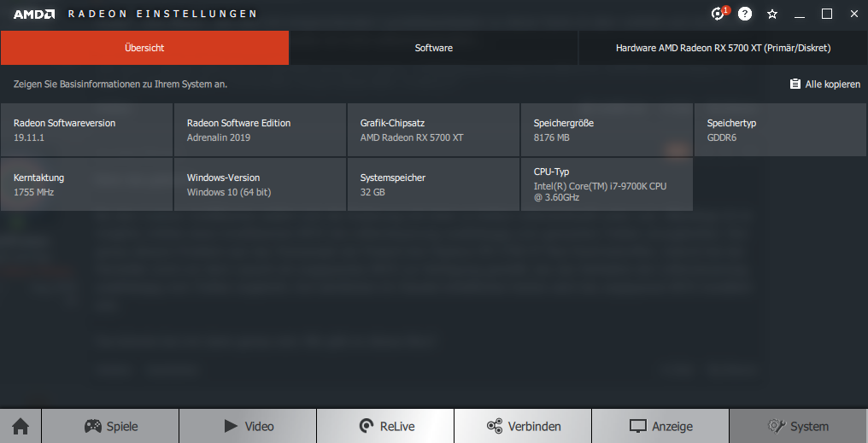Select the Grafik-Chipsatz tile

433,130
